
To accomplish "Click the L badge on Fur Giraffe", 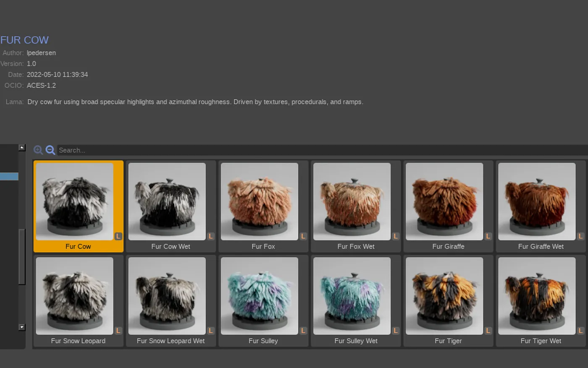I will click(488, 236).
